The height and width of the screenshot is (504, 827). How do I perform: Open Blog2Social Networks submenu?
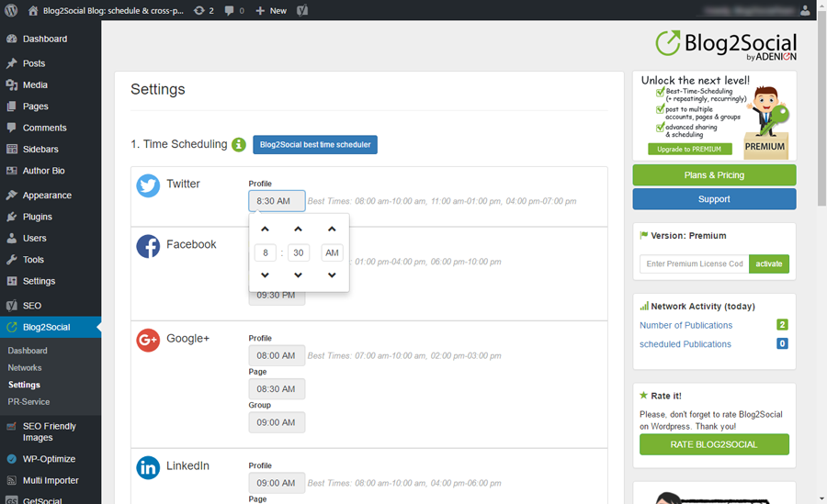point(25,368)
